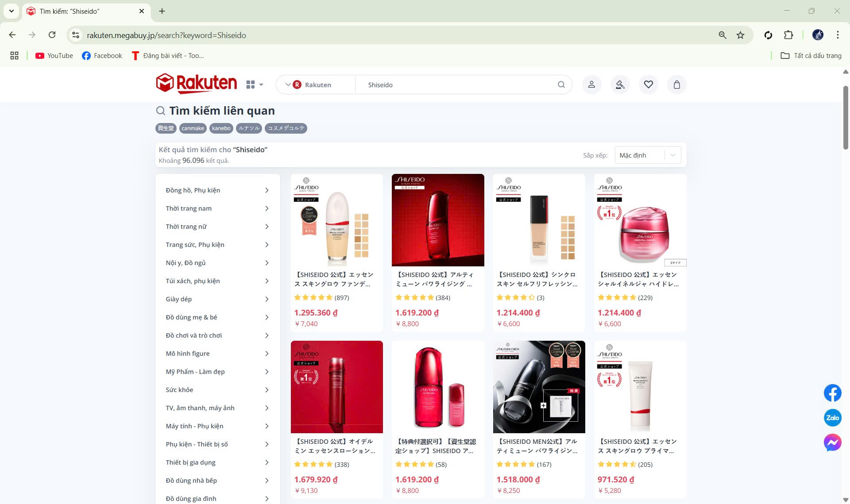Open Chrome three-dot menu
Viewport: 850px width, 504px height.
pos(838,35)
